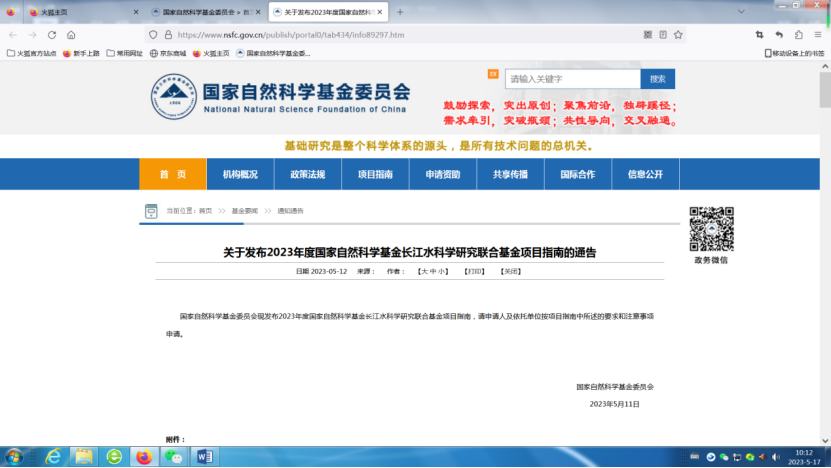Bookmark this page with the star icon
831x468 pixels.
coord(678,34)
